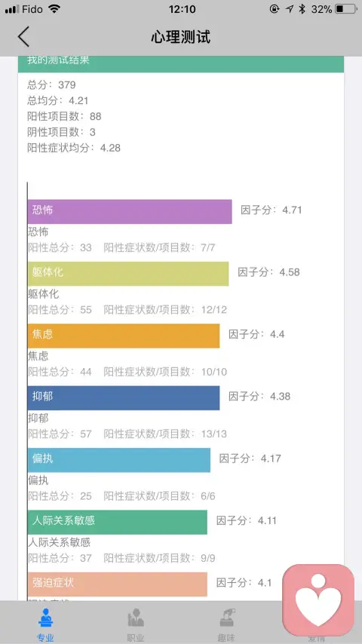The image size is (362, 644).
Task: Tap the battery icon in status bar
Action: click(x=345, y=9)
